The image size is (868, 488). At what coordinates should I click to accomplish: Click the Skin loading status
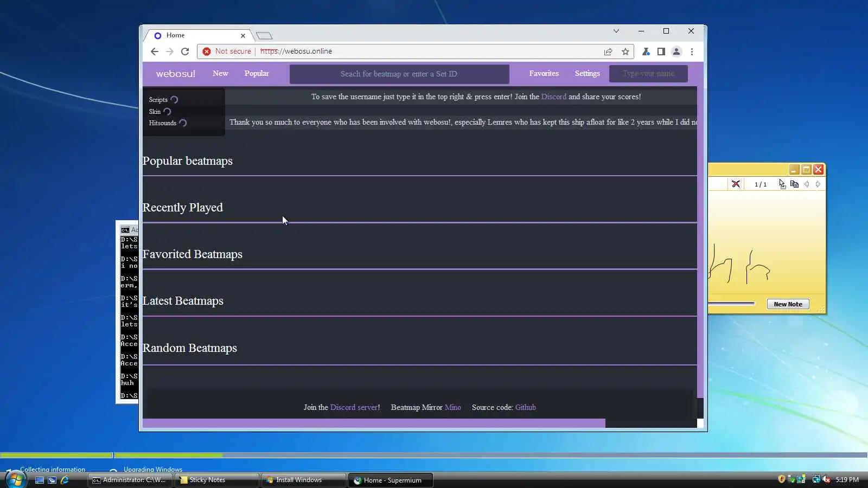[x=160, y=112]
